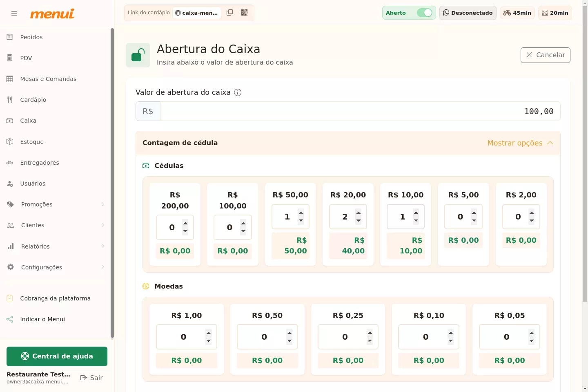Expand the Promoções submenu chevron
The width and height of the screenshot is (588, 392).
click(103, 204)
